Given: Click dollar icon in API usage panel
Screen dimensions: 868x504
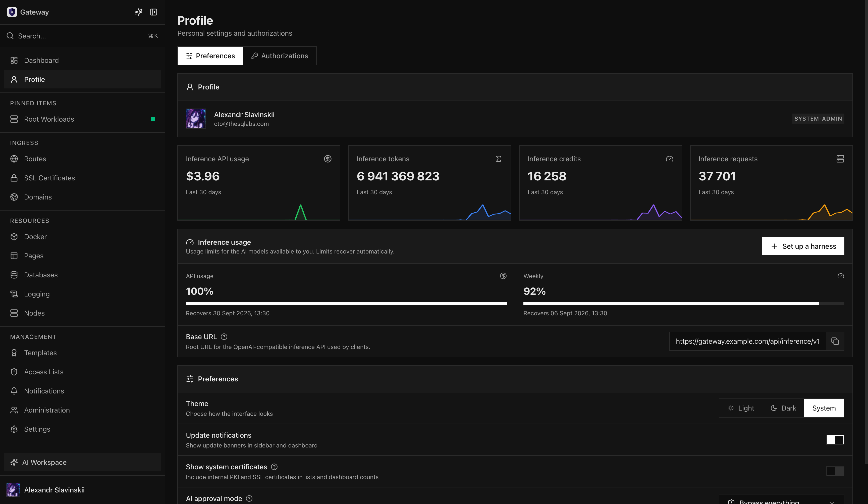Looking at the screenshot, I should pos(503,276).
